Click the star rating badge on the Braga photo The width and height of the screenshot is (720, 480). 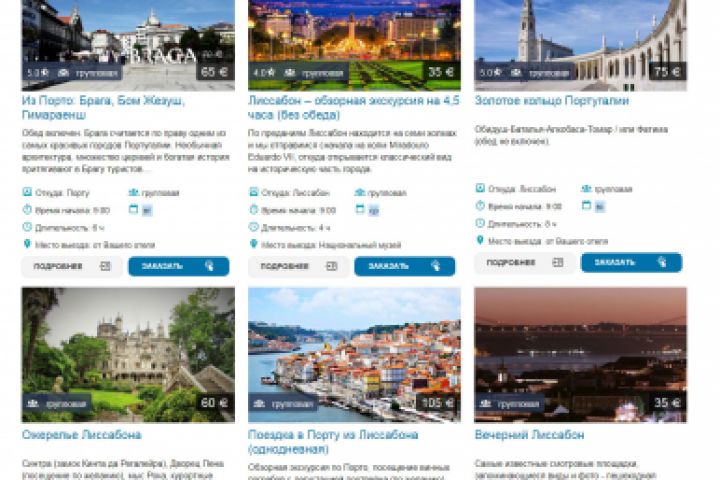click(x=38, y=73)
